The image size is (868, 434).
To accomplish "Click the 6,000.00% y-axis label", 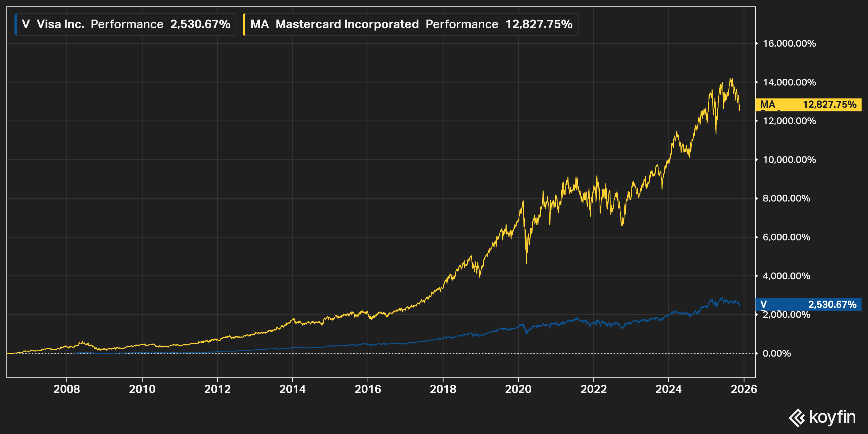I will pyautogui.click(x=787, y=237).
